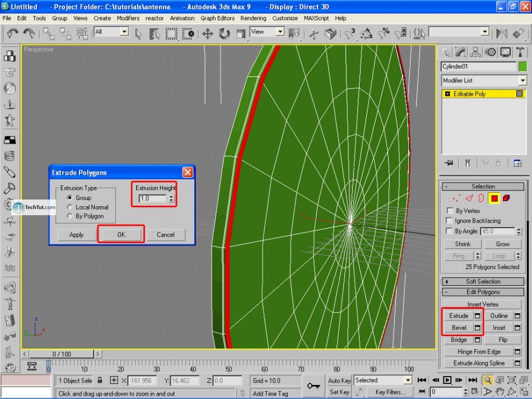The height and width of the screenshot is (399, 532).
Task: Expand the Editable Poly stack entry
Action: [447, 94]
